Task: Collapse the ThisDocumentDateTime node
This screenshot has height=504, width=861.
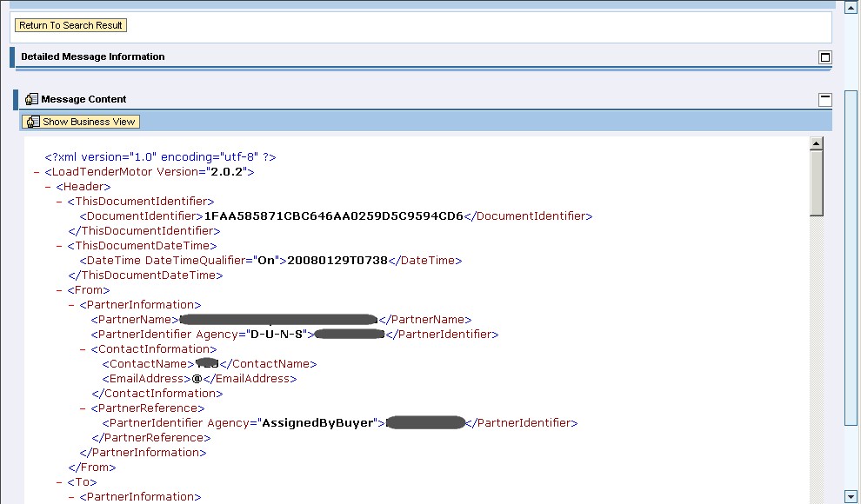Action: [60, 246]
